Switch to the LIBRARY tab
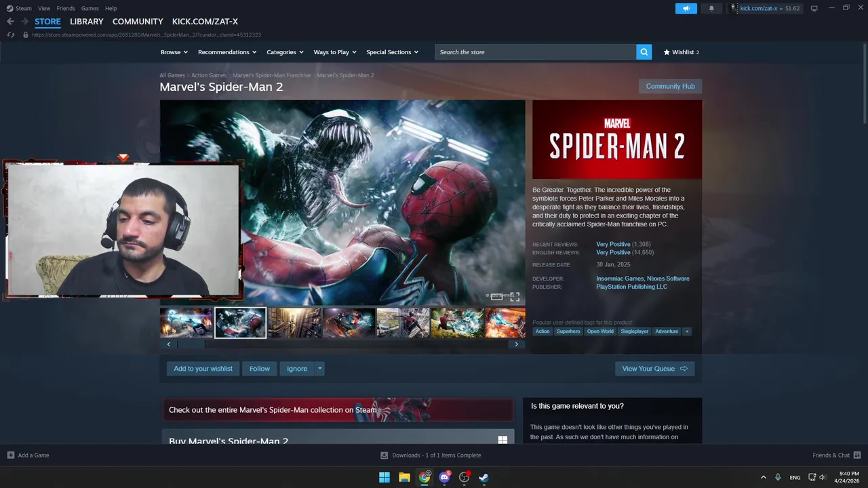868x488 pixels. (x=87, y=22)
